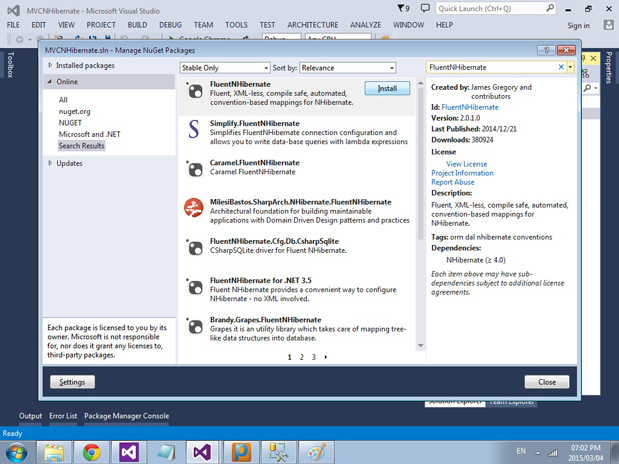Open Google Chrome from the taskbar

tap(92, 453)
